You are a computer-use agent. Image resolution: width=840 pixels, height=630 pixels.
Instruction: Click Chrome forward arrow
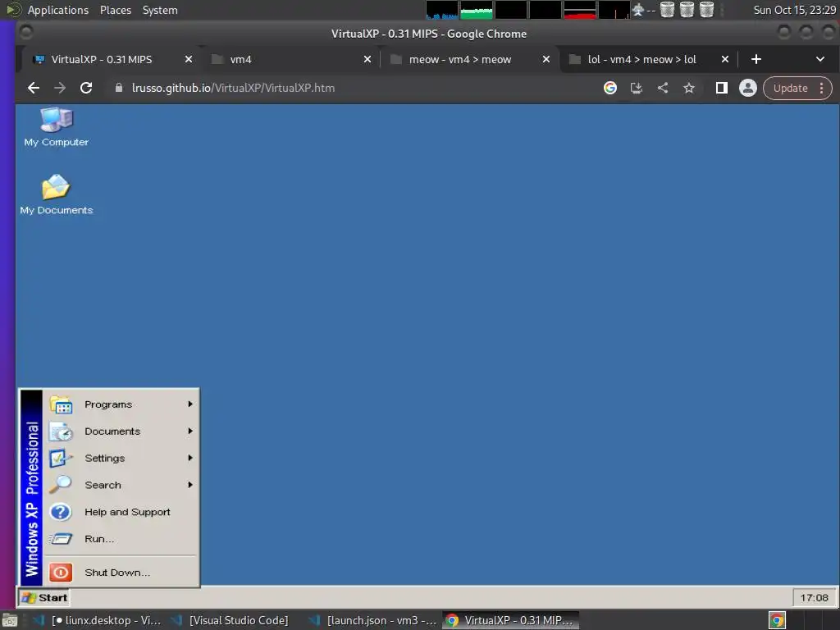[59, 88]
